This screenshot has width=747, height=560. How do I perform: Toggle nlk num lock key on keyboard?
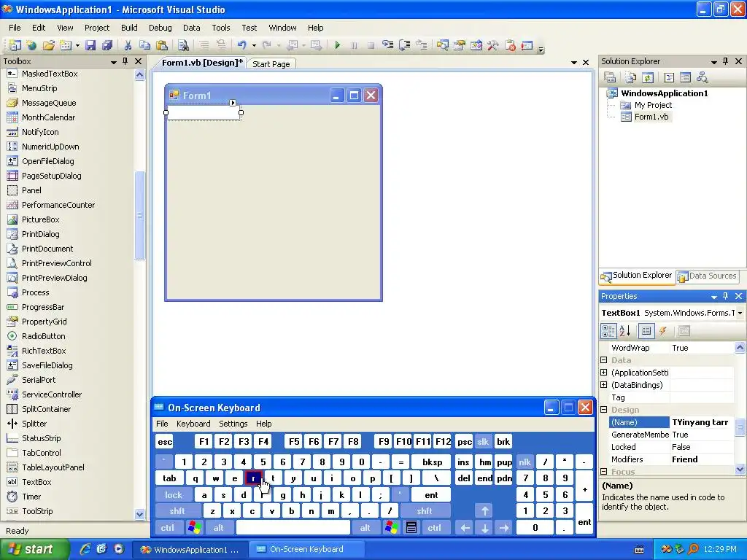pyautogui.click(x=525, y=462)
